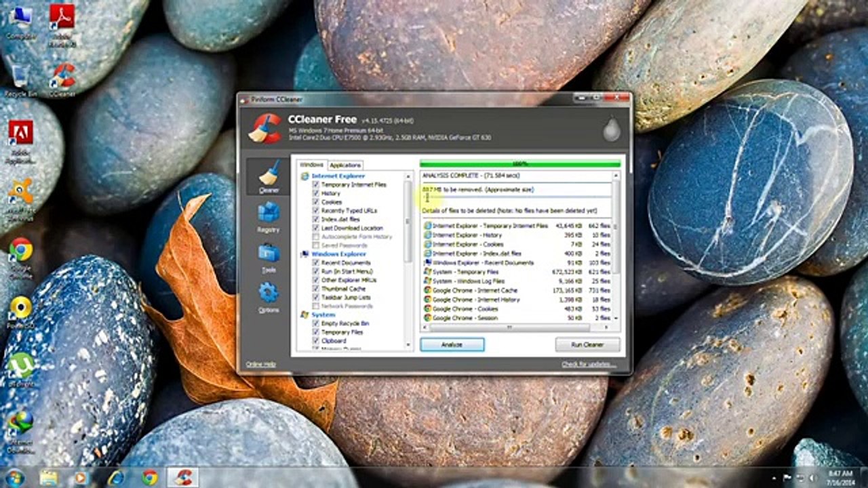Select the 'Internet Explorer - History' result row
Image resolution: width=868 pixels, height=488 pixels.
point(517,235)
